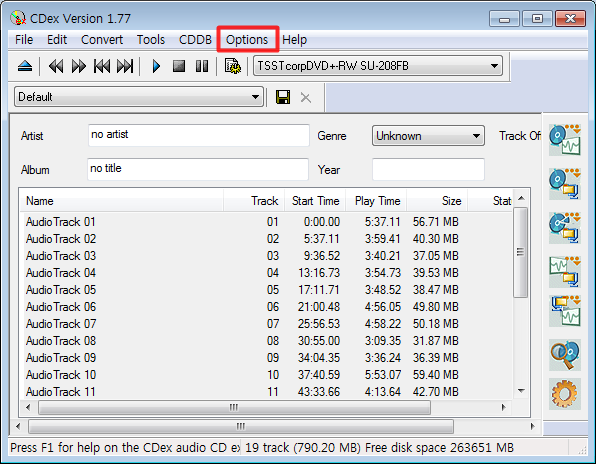Image resolution: width=596 pixels, height=464 pixels.
Task: Sort by Track column header
Action: [254, 201]
